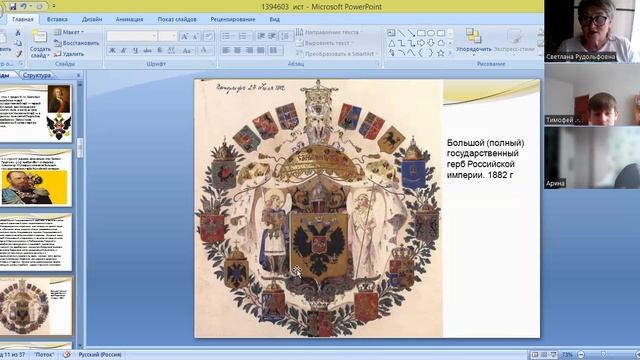Close the slides pane with X
This screenshot has height=360, width=640.
click(x=78, y=75)
